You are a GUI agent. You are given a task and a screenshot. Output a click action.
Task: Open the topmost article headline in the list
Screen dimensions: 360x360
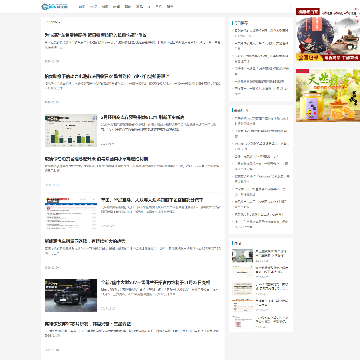[95, 35]
